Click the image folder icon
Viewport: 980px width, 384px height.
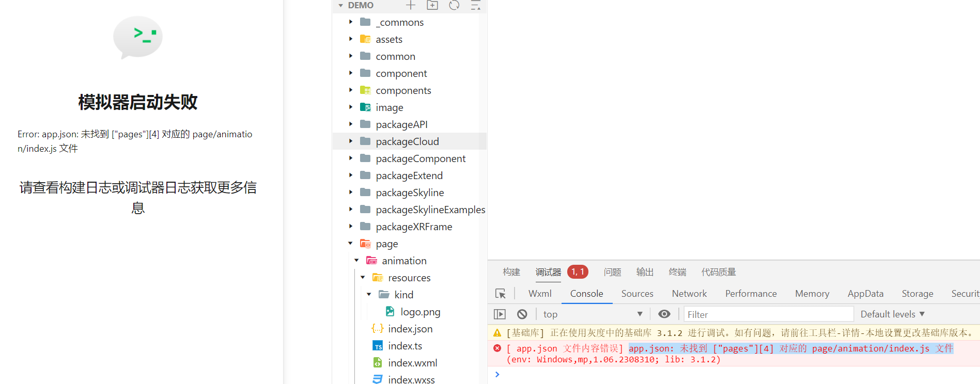pyautogui.click(x=365, y=107)
